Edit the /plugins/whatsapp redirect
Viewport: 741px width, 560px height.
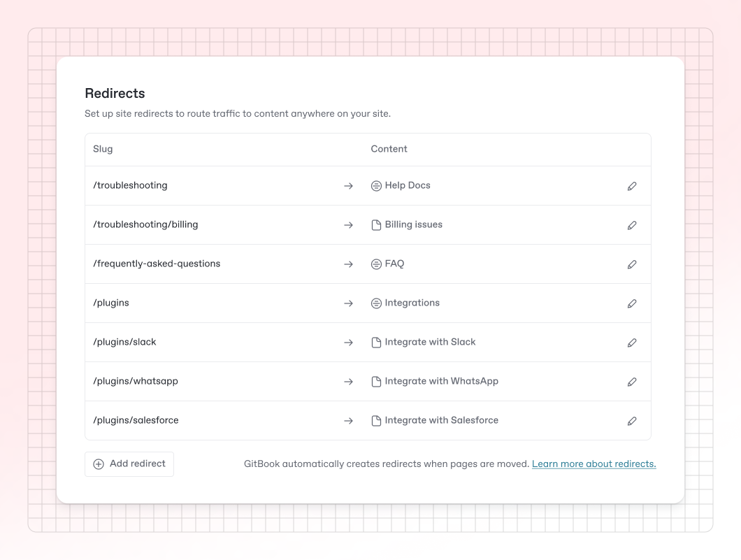point(632,382)
